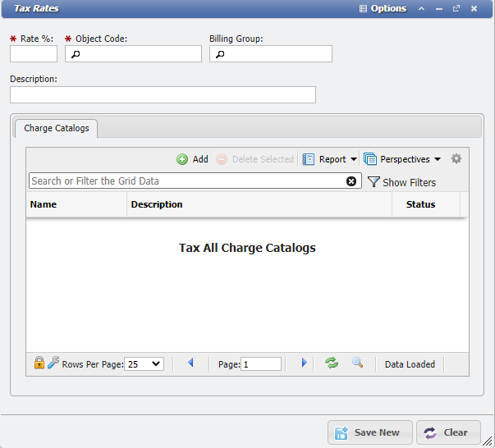Click the magnifier icon in grid footer
Viewport: 495px width, 448px height.
tap(357, 363)
